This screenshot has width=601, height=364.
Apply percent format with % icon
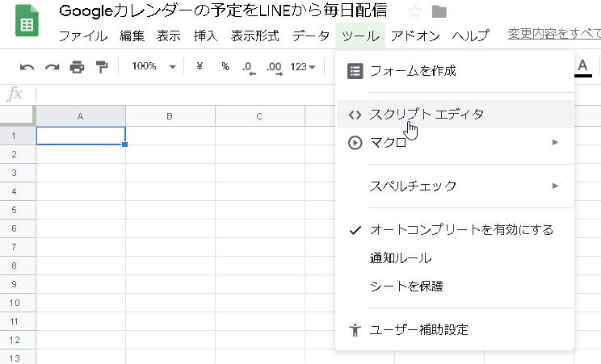point(225,66)
